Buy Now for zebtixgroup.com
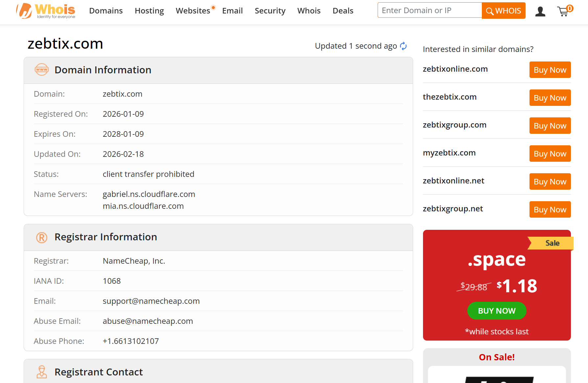 tap(550, 126)
